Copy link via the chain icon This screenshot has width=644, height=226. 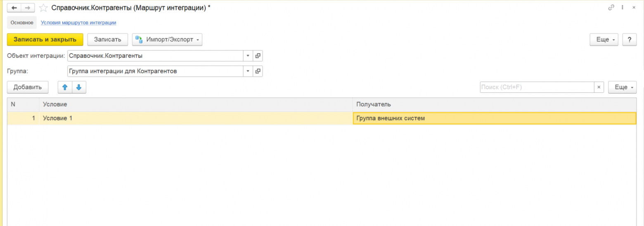point(611,7)
